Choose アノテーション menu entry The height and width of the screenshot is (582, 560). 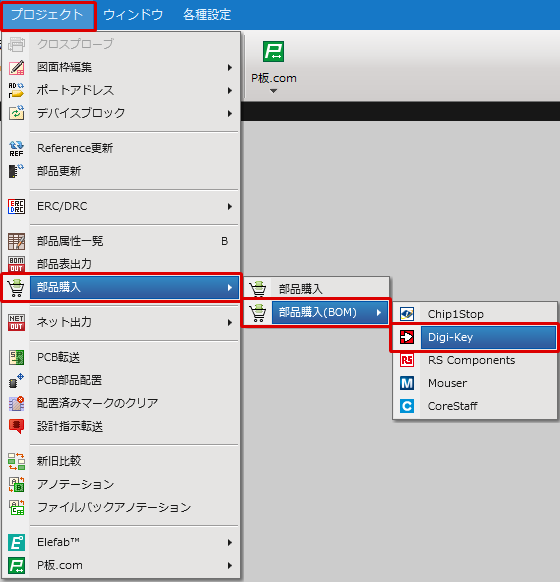121,484
